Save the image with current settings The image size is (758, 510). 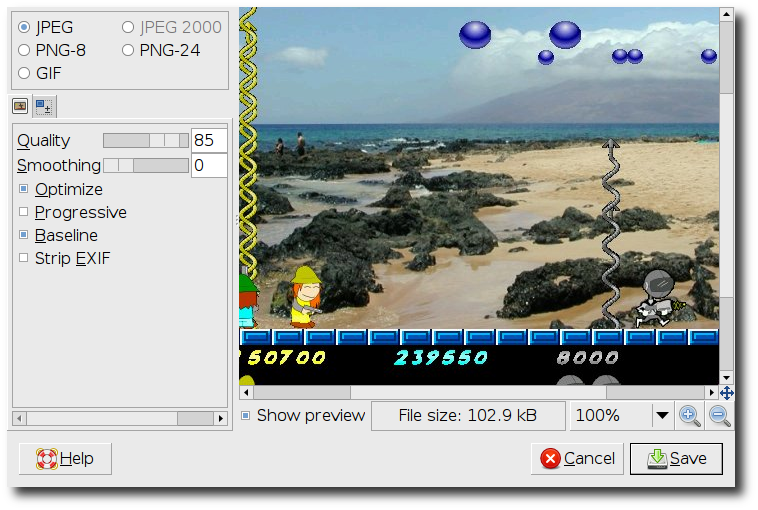click(x=676, y=458)
